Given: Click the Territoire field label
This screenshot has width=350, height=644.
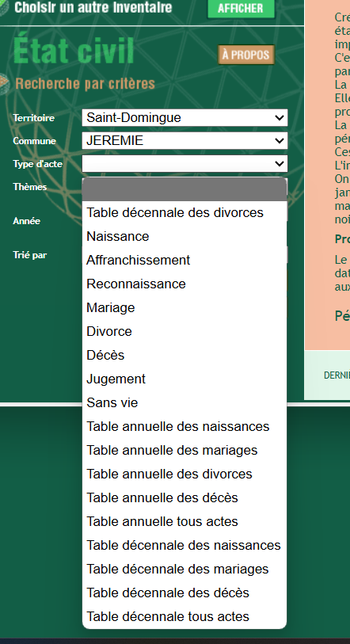Looking at the screenshot, I should [34, 118].
